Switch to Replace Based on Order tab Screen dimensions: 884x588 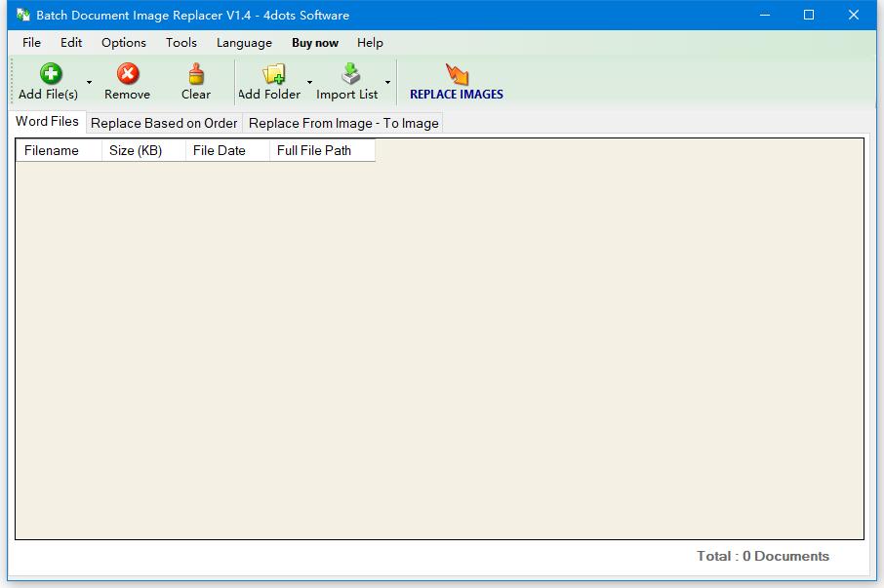tap(164, 123)
